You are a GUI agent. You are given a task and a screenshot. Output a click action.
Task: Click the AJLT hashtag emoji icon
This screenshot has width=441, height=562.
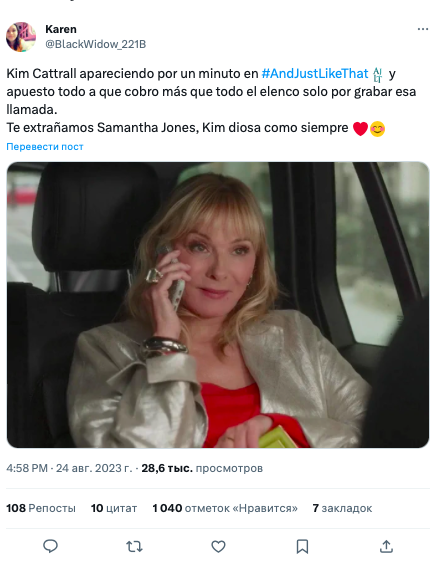378,75
